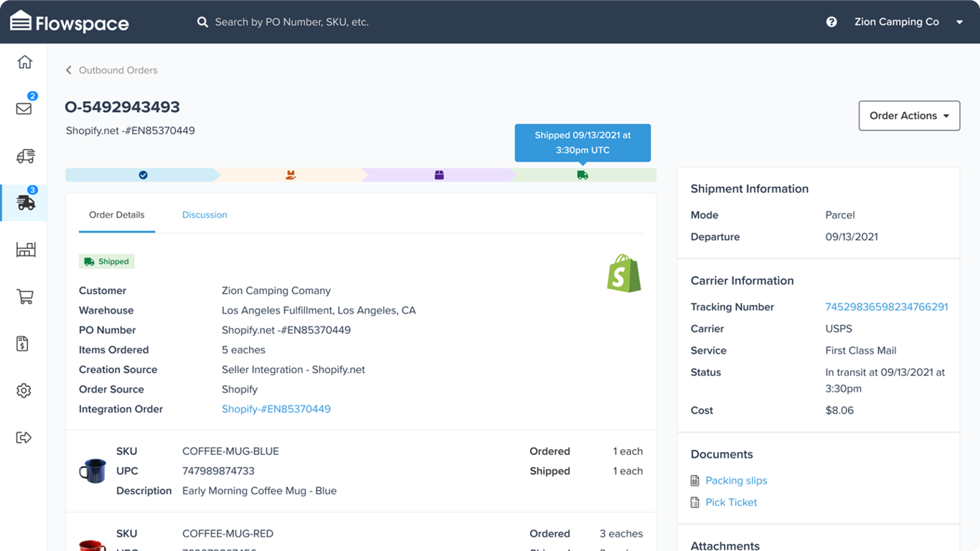Click the COFFEE-MUG-RED SKU text
This screenshot has width=980, height=551.
click(x=228, y=534)
